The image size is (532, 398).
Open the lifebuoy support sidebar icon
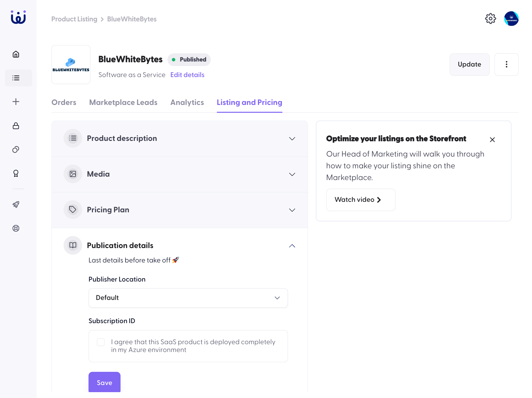tap(16, 228)
